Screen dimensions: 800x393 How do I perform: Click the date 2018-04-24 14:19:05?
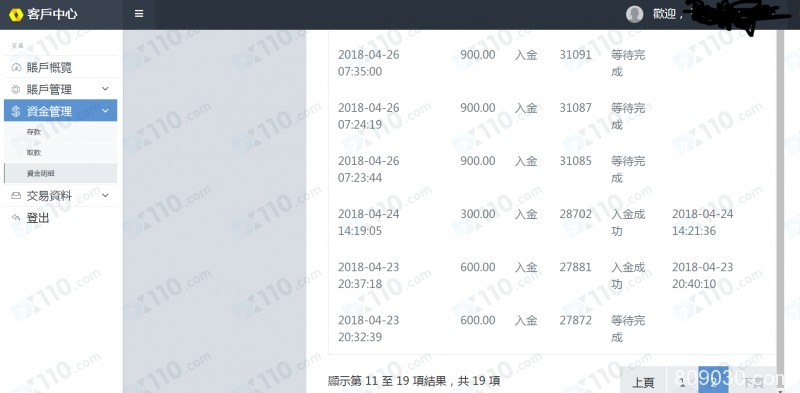click(368, 223)
